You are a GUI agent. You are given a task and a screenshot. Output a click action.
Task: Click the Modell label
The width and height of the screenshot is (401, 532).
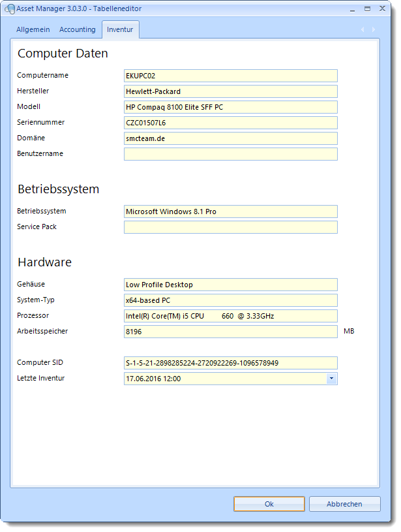pos(29,106)
